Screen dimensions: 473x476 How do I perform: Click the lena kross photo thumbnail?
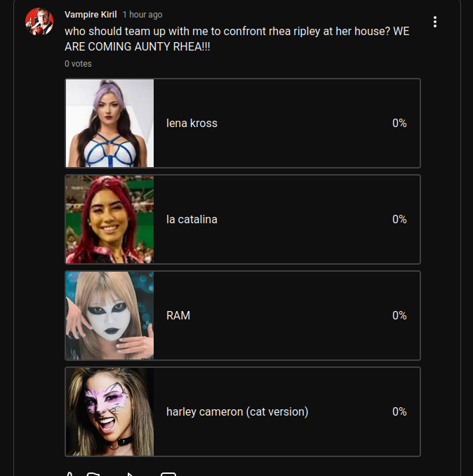coord(110,123)
